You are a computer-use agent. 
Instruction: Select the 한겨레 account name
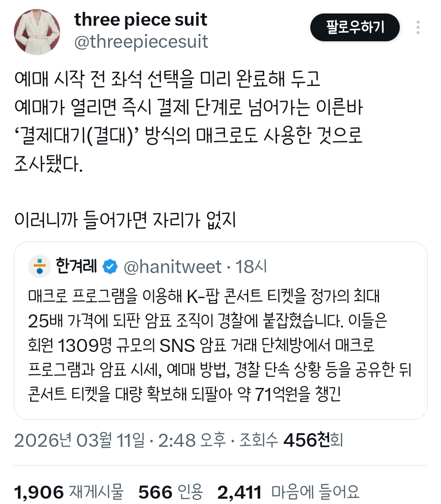coord(76,266)
